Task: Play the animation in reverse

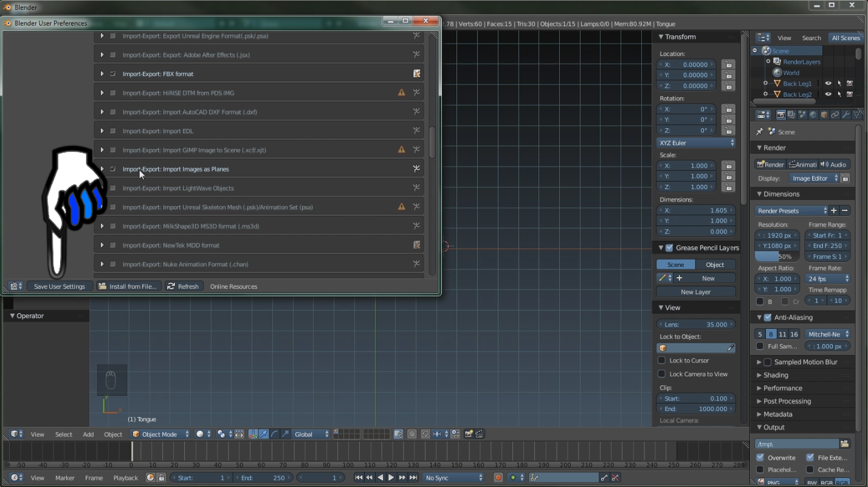Action: tap(381, 478)
